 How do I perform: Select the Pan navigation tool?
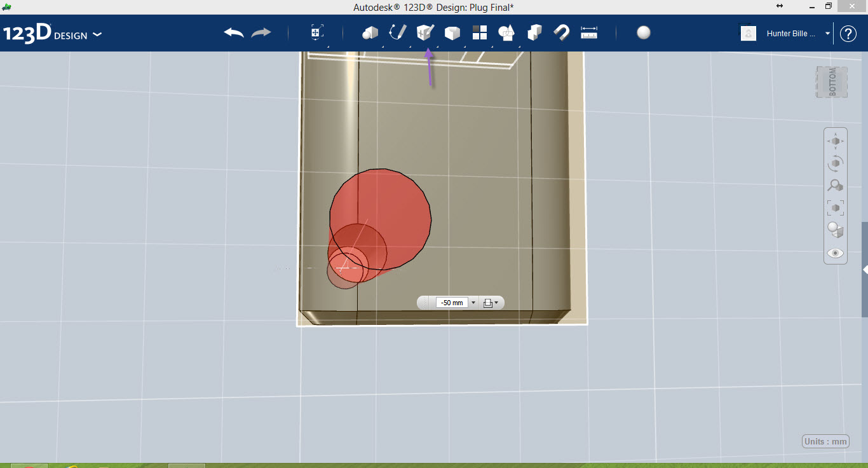point(836,141)
